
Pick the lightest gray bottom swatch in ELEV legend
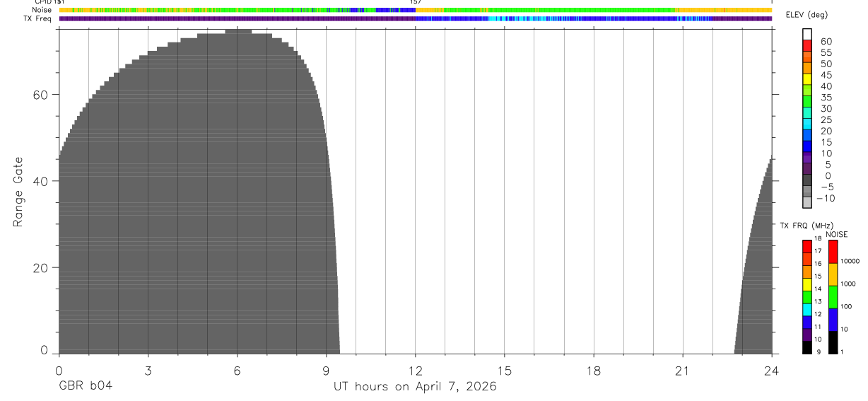[x=807, y=202]
